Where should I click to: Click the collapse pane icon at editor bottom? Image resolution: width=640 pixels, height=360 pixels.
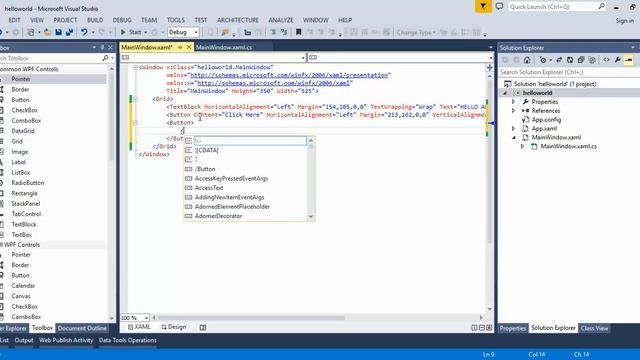click(x=489, y=328)
